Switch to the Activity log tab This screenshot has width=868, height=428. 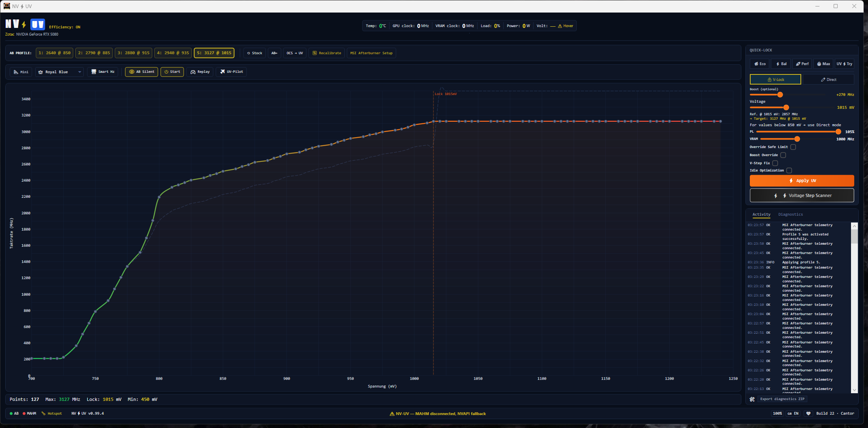tap(761, 214)
